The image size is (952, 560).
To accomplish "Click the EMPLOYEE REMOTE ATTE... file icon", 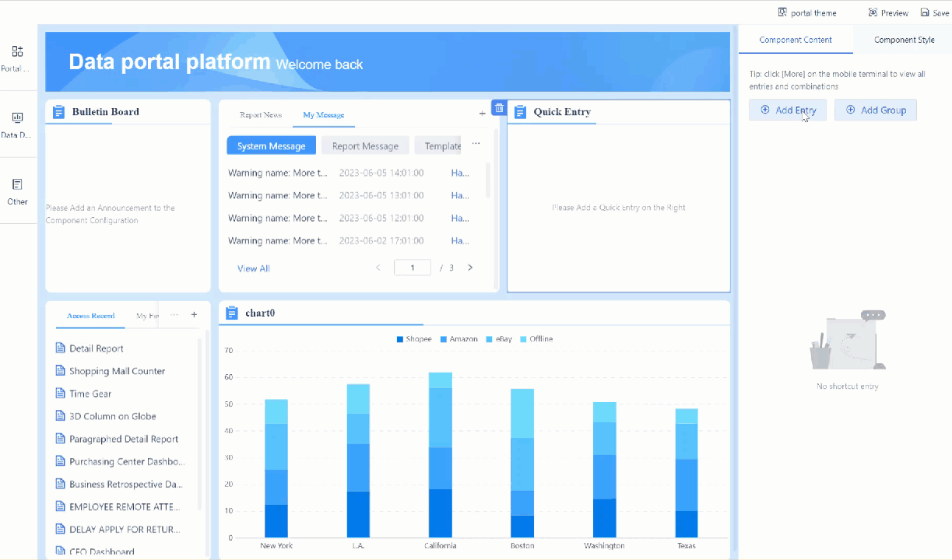I will coord(60,506).
